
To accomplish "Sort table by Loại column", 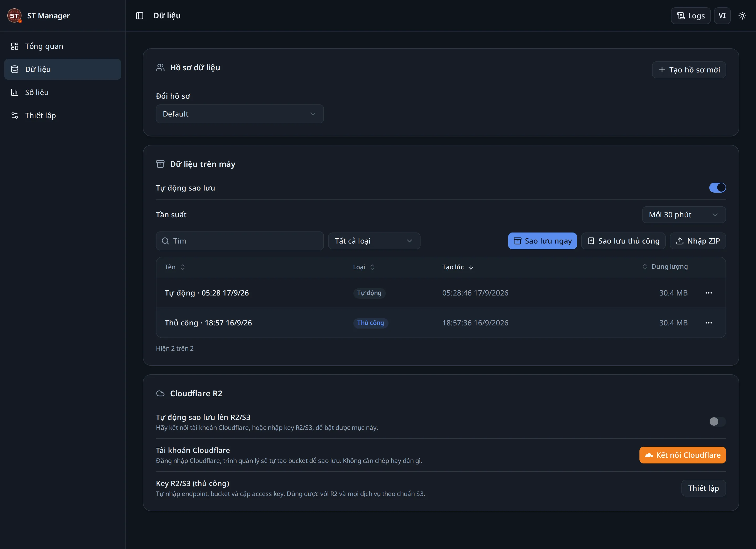I will (364, 267).
